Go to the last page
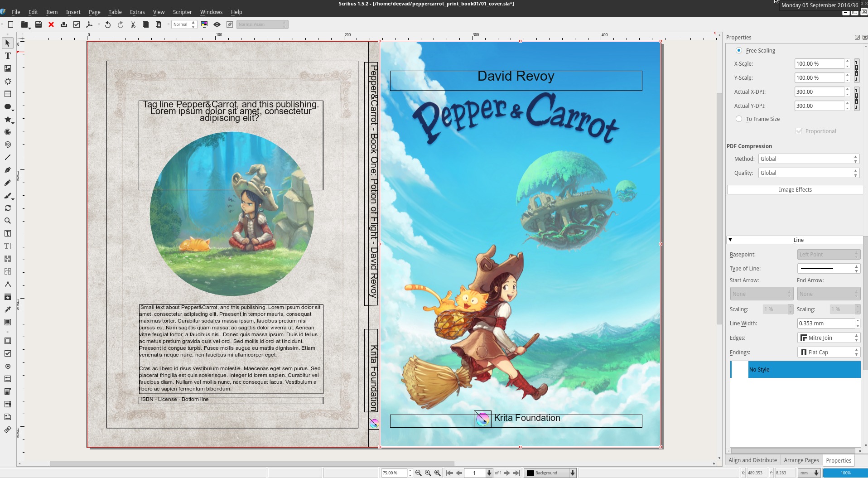This screenshot has width=868, height=478. click(516, 473)
